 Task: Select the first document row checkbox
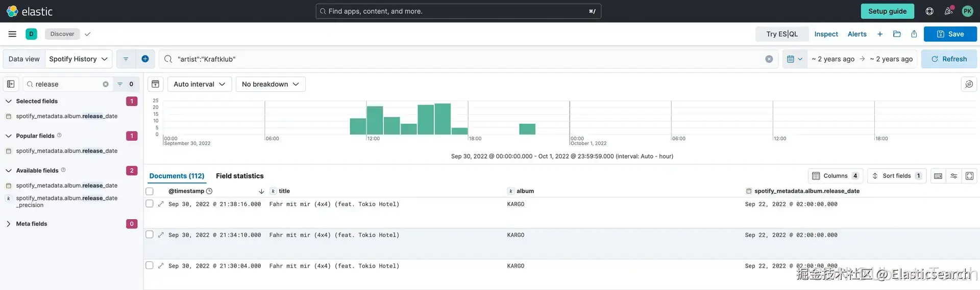[x=150, y=203]
